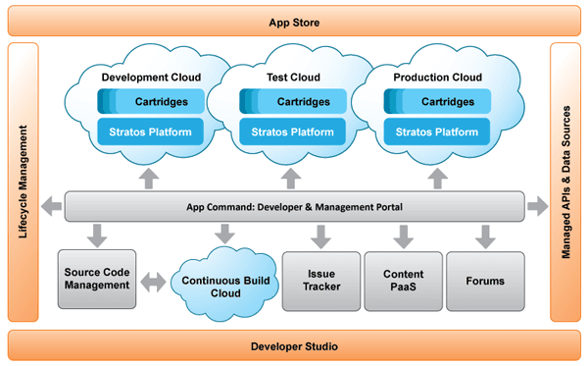Click the Continuous Build Cloud icon
Image resolution: width=588 pixels, height=366 pixels.
[x=225, y=285]
